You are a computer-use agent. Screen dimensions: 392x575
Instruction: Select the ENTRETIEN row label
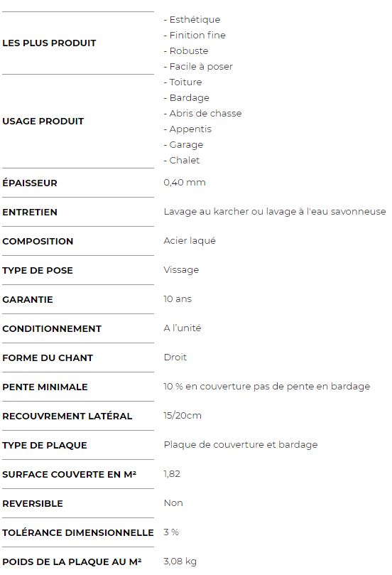(30, 212)
